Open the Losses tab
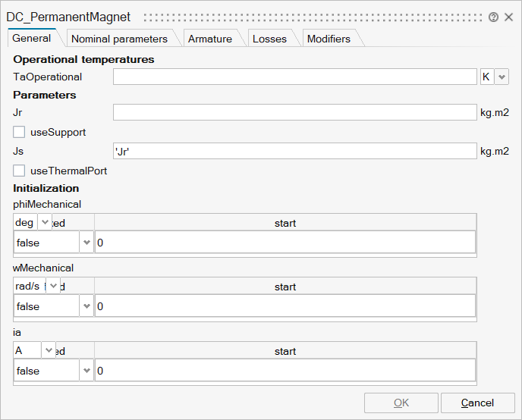This screenshot has width=522, height=420. tap(269, 39)
